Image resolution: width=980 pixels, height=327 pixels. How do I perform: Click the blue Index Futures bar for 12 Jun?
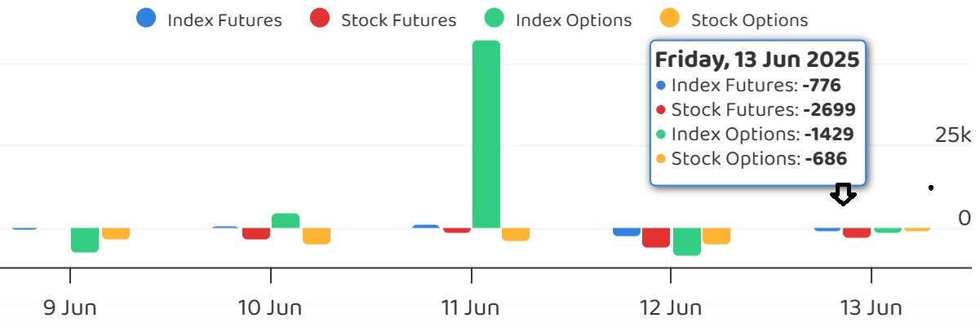point(627,232)
